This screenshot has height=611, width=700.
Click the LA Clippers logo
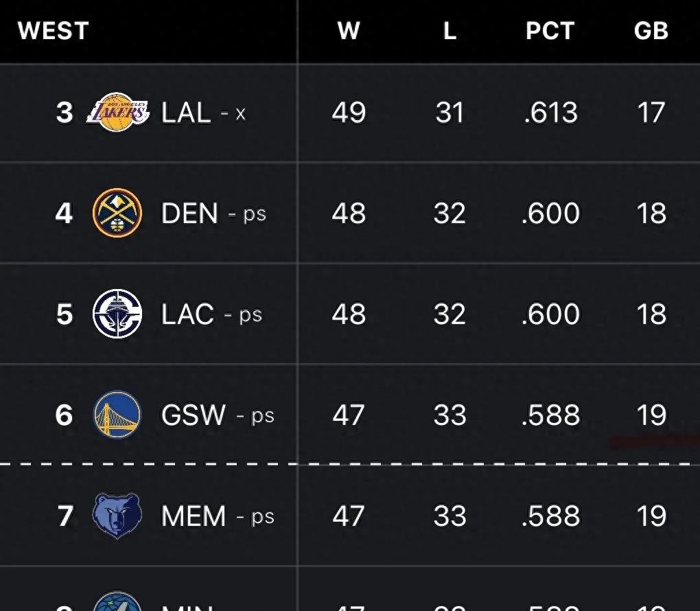(117, 314)
